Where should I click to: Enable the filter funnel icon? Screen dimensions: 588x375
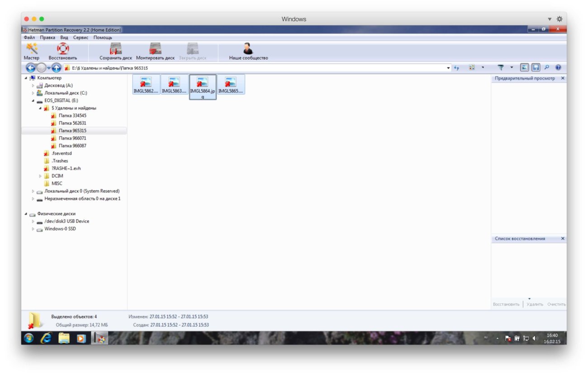pyautogui.click(x=501, y=67)
